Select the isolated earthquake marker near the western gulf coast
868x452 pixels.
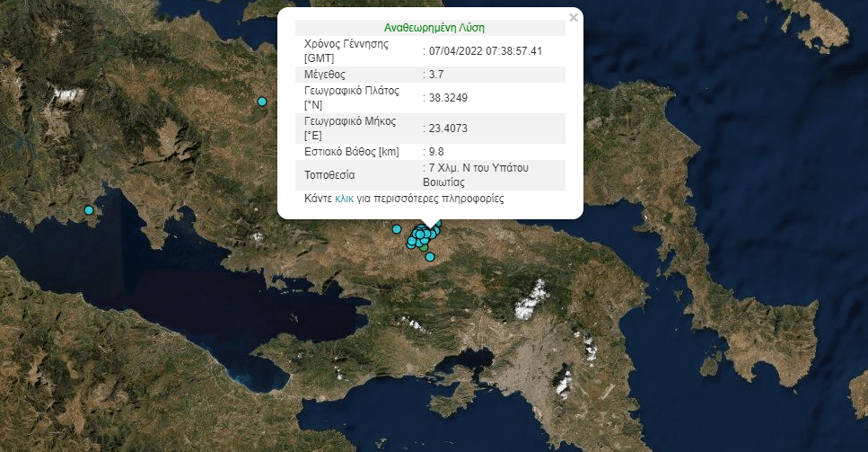(x=89, y=210)
